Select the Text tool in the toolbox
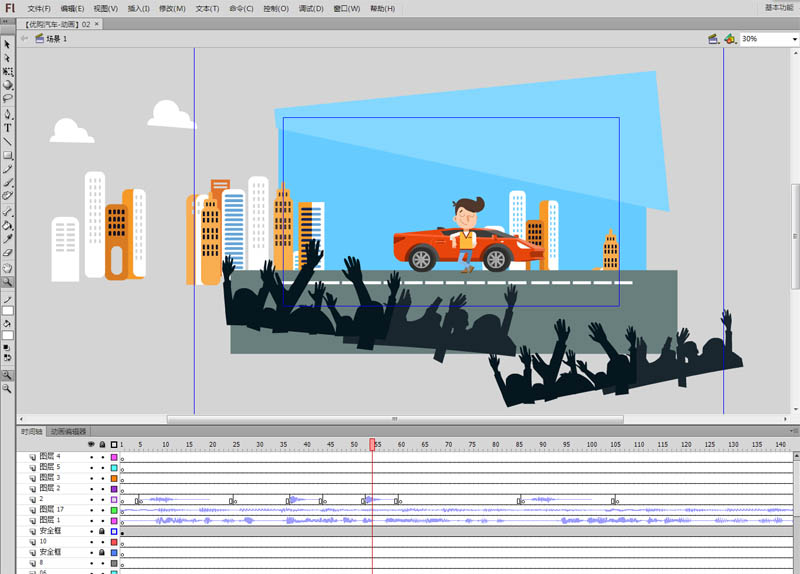This screenshot has height=574, width=800. [x=8, y=128]
